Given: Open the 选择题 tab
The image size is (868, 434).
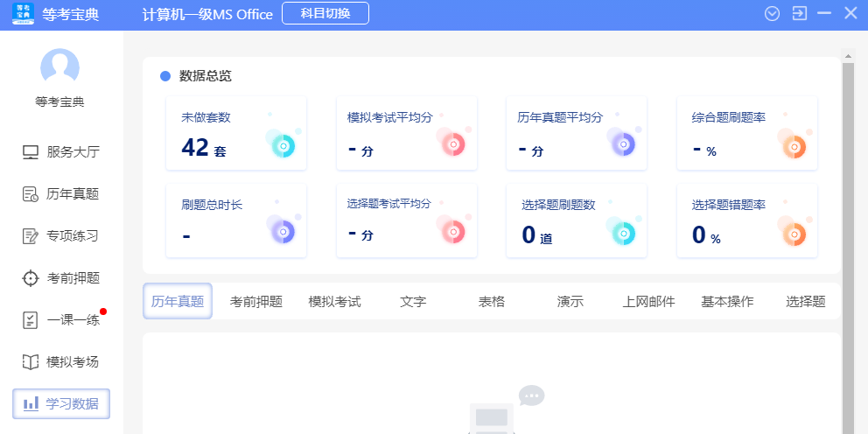Looking at the screenshot, I should pos(805,302).
